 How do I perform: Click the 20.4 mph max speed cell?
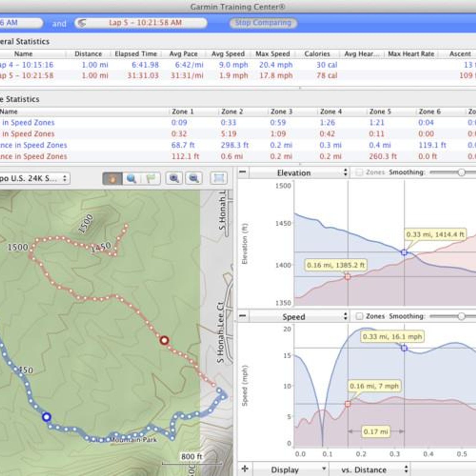click(x=276, y=65)
